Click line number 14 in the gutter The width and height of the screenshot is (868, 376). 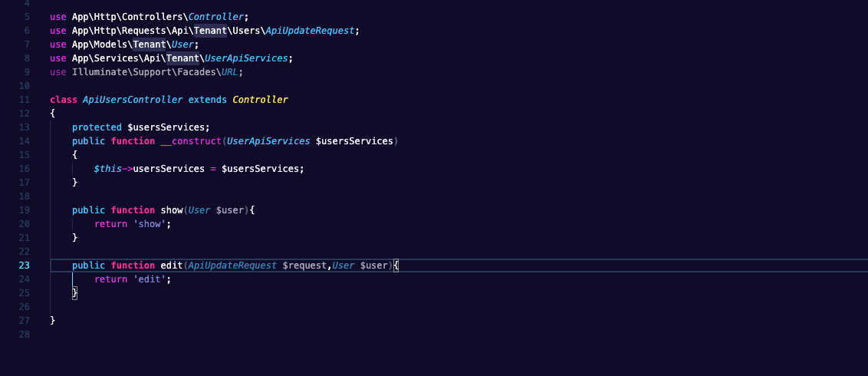[24, 141]
